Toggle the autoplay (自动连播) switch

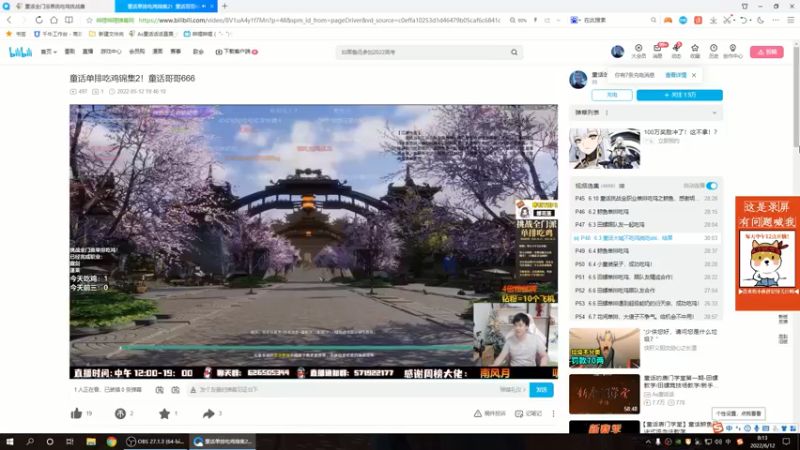point(712,186)
